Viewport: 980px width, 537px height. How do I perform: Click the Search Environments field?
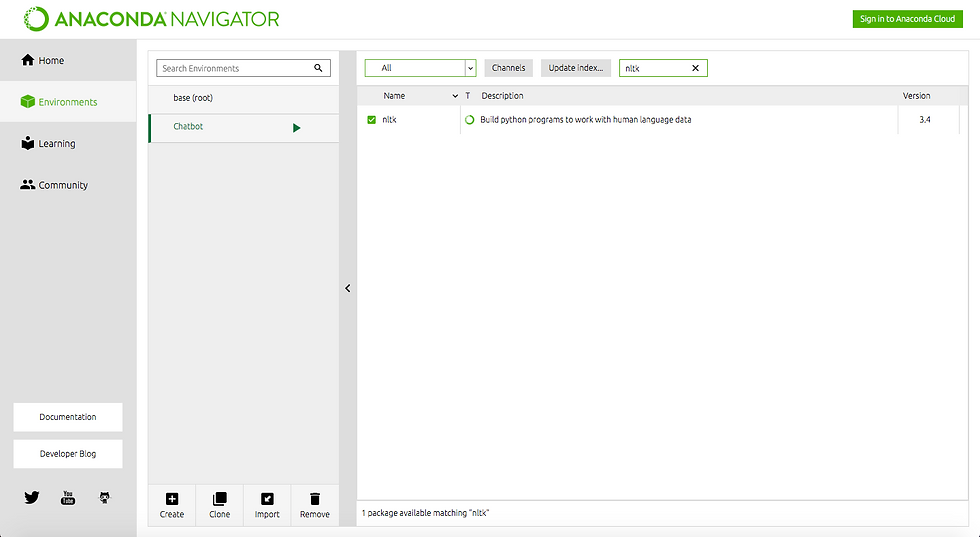[243, 68]
